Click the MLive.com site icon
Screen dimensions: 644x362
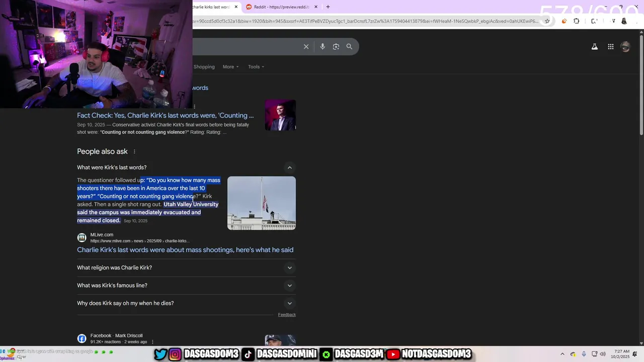pyautogui.click(x=82, y=237)
